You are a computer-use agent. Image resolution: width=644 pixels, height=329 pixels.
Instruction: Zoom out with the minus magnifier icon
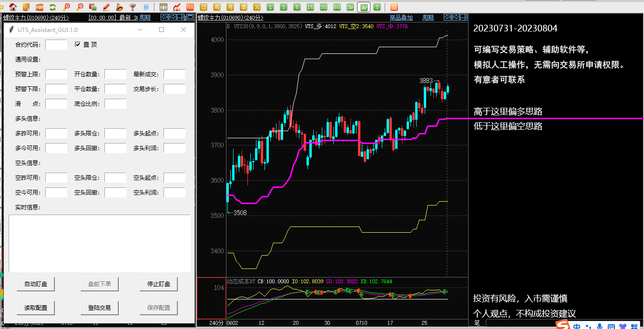pyautogui.click(x=80, y=7)
